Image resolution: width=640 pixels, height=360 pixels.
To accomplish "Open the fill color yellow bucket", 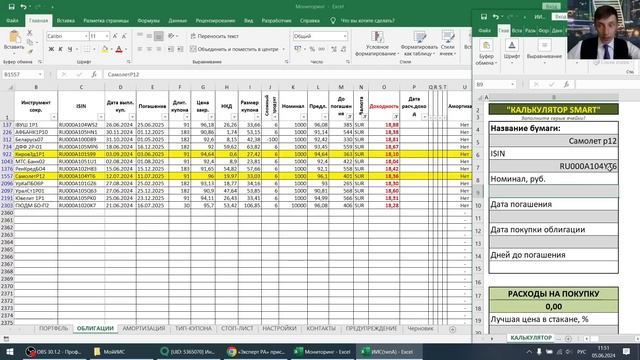I will 104,49.
